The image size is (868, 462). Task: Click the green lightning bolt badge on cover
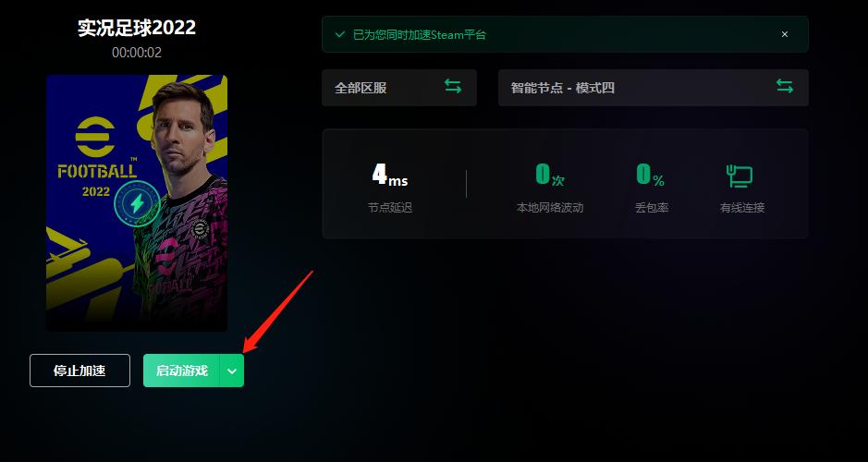point(137,203)
